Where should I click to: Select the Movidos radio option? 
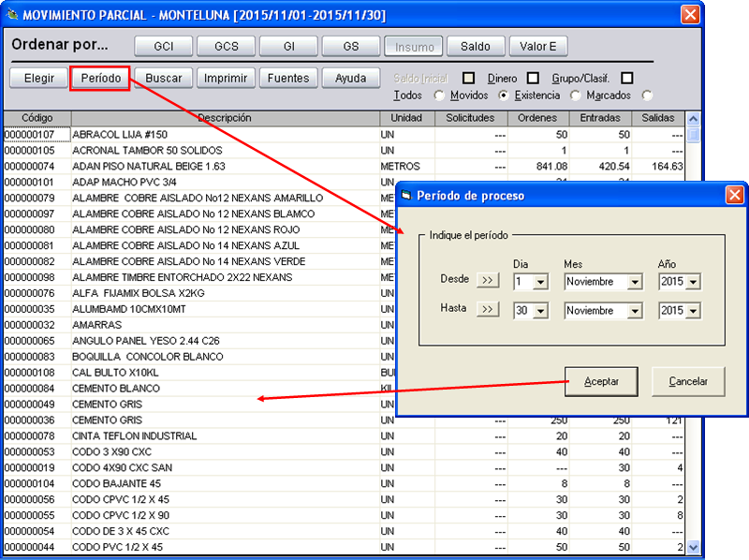click(503, 96)
